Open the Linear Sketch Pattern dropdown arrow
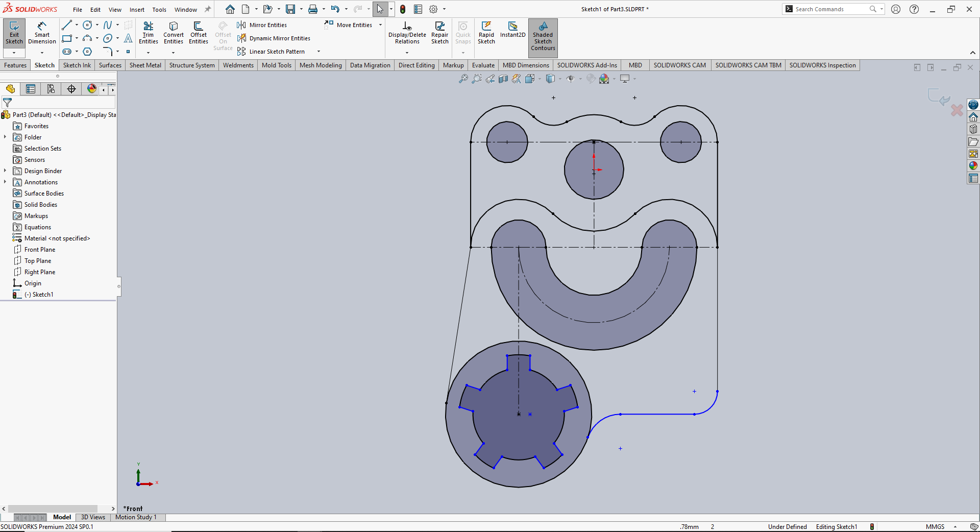 pyautogui.click(x=318, y=52)
